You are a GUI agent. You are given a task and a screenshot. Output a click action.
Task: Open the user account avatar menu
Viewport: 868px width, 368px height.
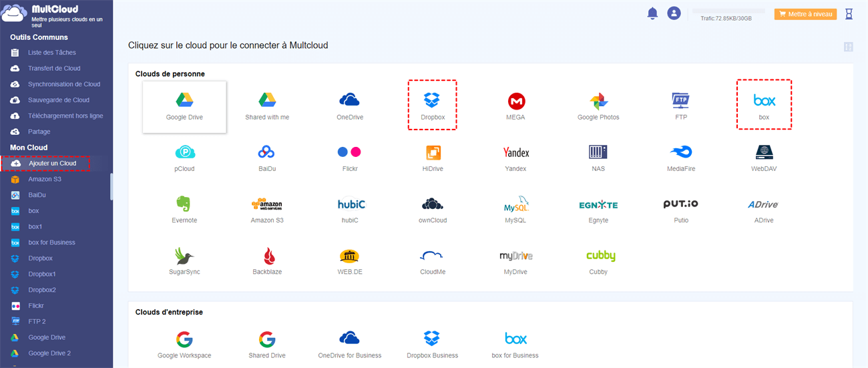[x=674, y=13]
